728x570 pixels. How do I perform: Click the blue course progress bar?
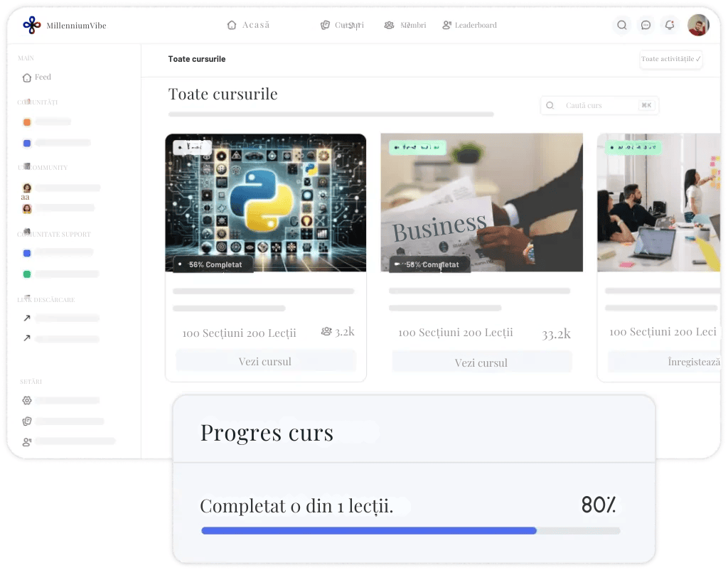coord(368,531)
